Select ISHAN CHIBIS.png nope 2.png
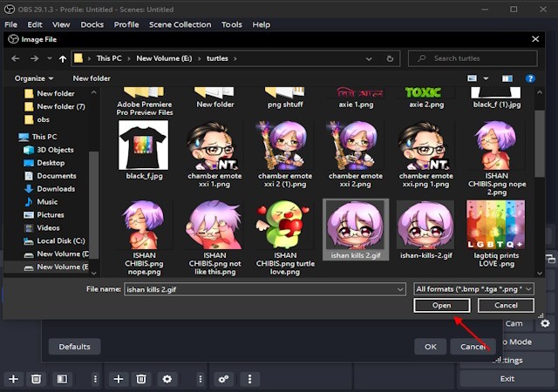This screenshot has height=392, width=558. tap(497, 159)
